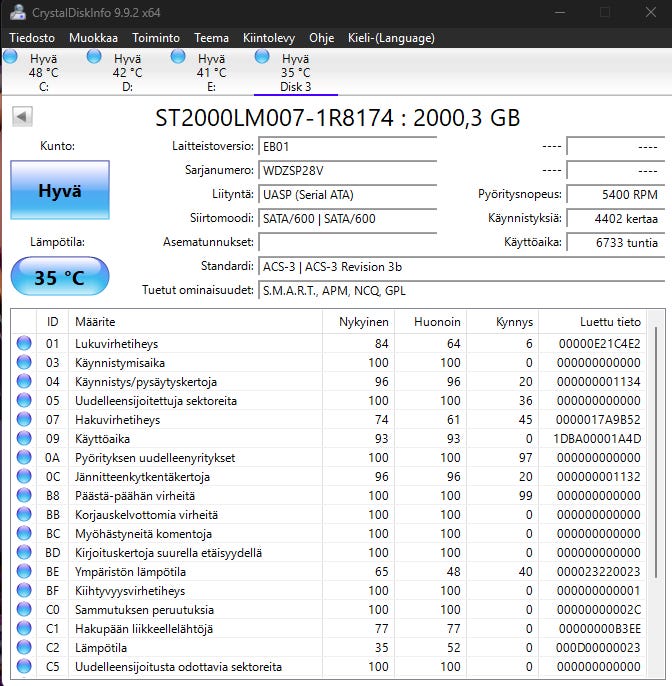The height and width of the screenshot is (686, 672).
Task: Click the status circle for 0C Jännitteenkytkentäkertoja
Action: coord(24,476)
